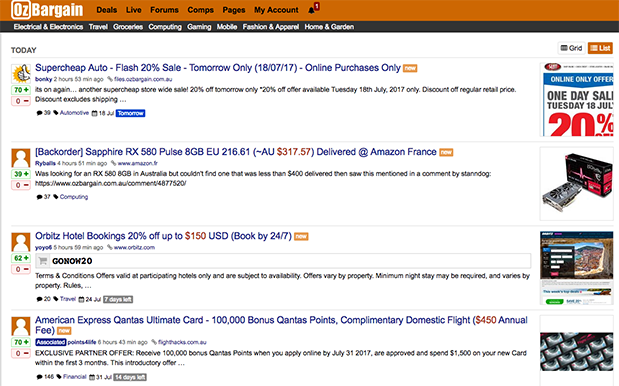Open the Comps menu

coord(201,10)
